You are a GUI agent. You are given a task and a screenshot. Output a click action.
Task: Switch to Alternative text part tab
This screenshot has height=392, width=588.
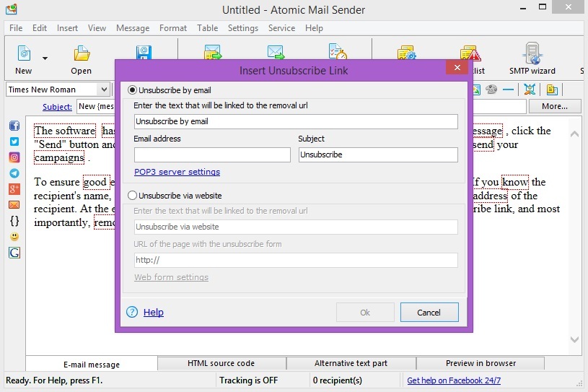coord(351,363)
